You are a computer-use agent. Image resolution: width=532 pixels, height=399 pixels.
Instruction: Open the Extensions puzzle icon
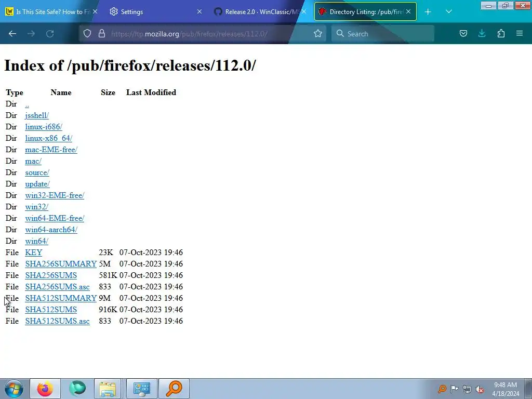pyautogui.click(x=501, y=34)
